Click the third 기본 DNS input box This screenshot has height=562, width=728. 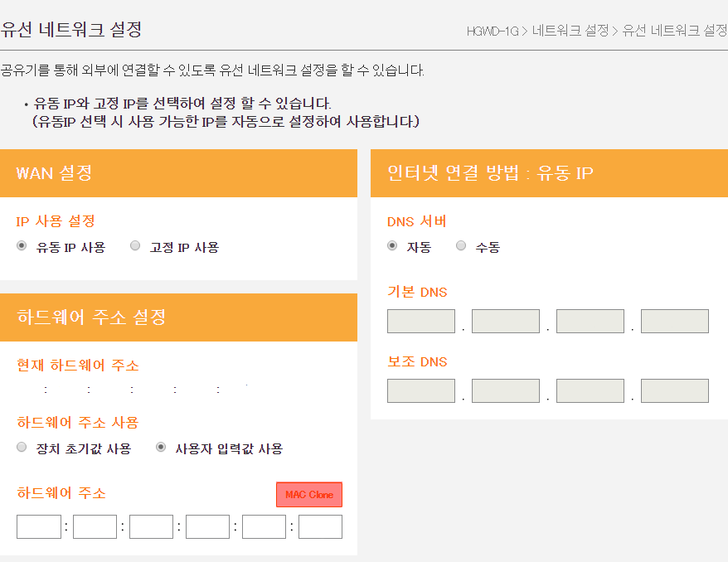pos(590,321)
